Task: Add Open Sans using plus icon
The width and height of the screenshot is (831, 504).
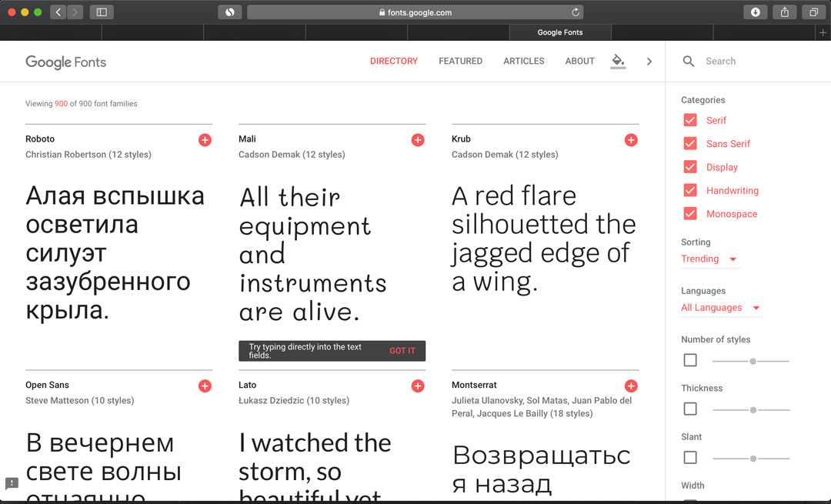Action: 205,386
